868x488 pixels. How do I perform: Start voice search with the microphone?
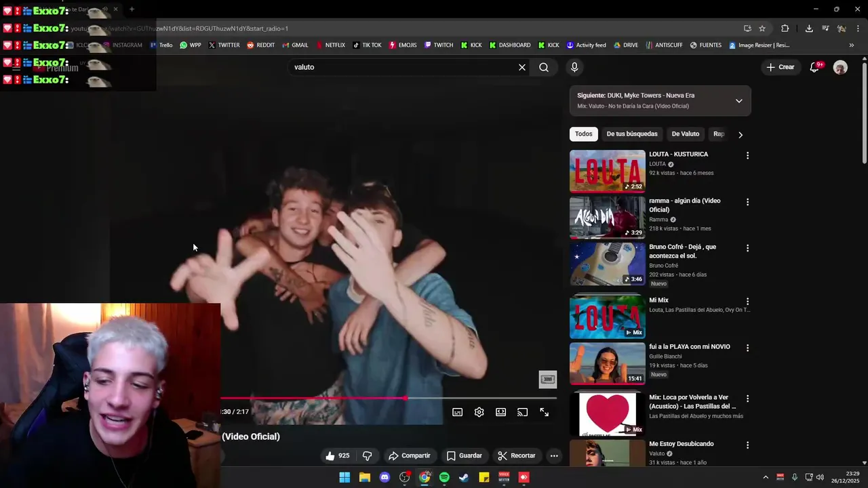point(574,67)
